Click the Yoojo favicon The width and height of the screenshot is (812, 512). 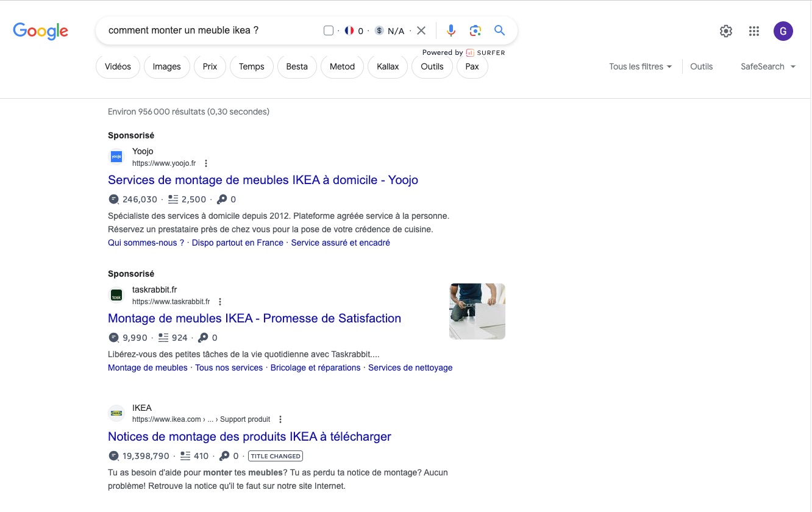coord(116,157)
